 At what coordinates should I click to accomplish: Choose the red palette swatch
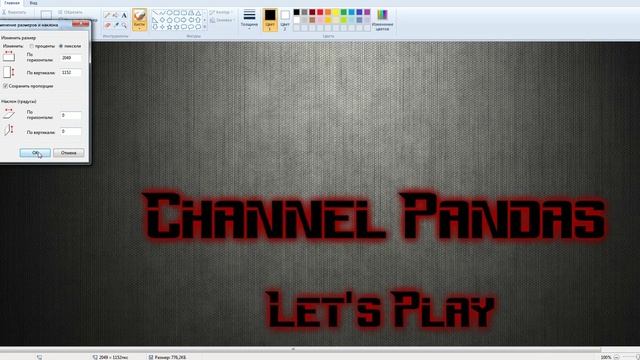point(320,12)
